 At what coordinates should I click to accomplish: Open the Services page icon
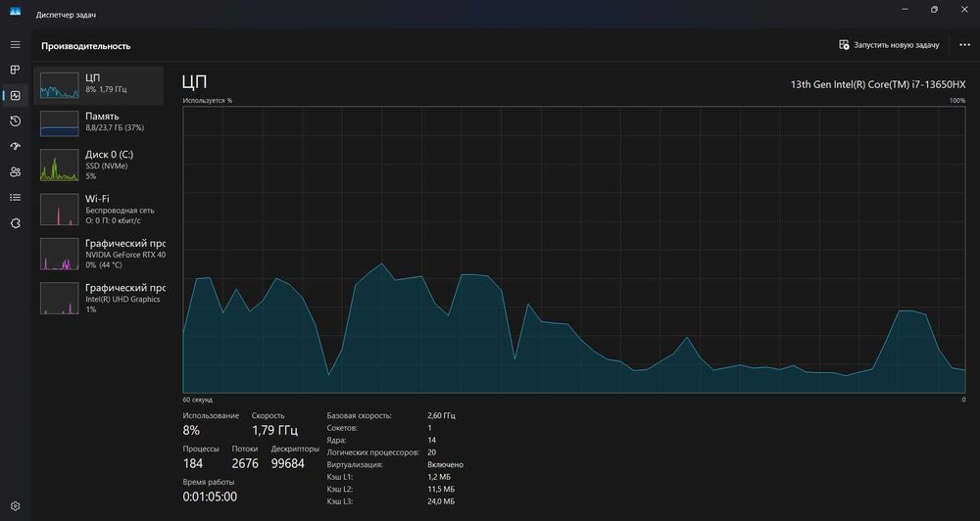[x=15, y=223]
